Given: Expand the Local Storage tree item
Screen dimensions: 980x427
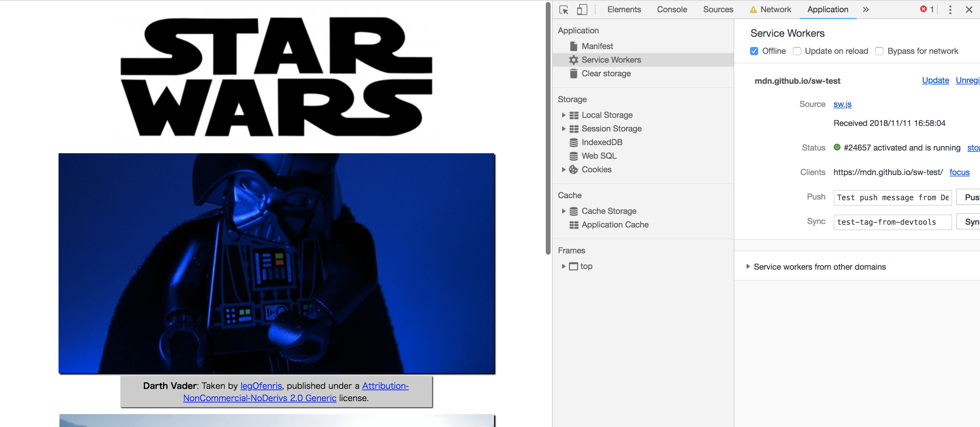Looking at the screenshot, I should (x=564, y=115).
